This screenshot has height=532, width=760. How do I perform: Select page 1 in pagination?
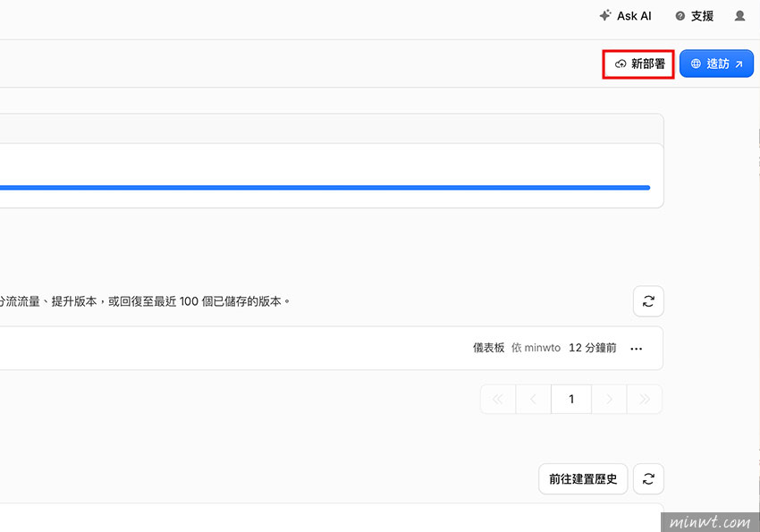[x=571, y=400]
